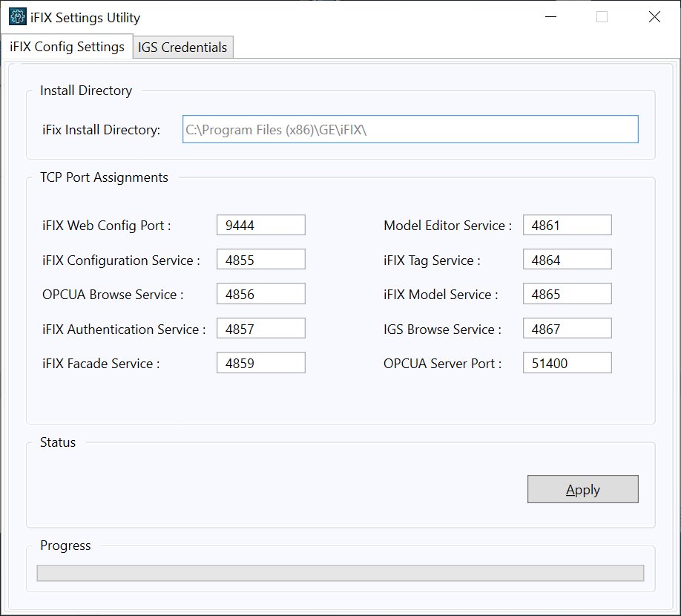The image size is (681, 616).
Task: Click the iFIX Settings Utility app icon
Action: click(x=17, y=17)
